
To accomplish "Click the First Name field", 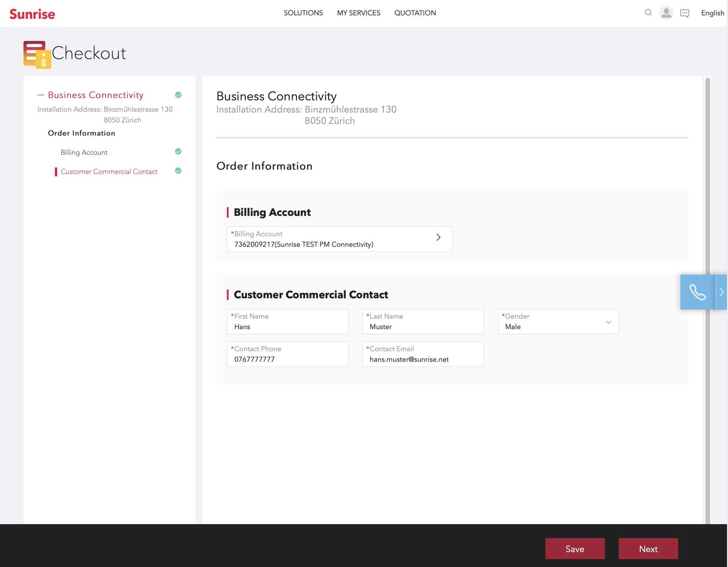I will click(288, 322).
